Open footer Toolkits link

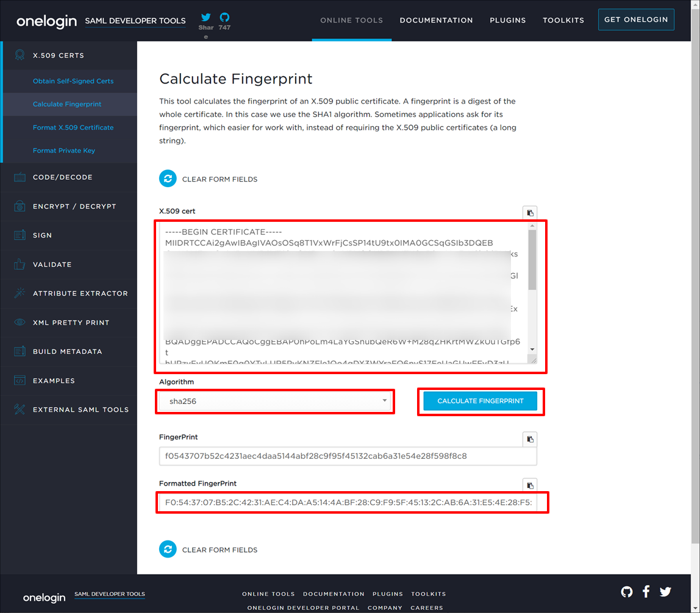[429, 594]
